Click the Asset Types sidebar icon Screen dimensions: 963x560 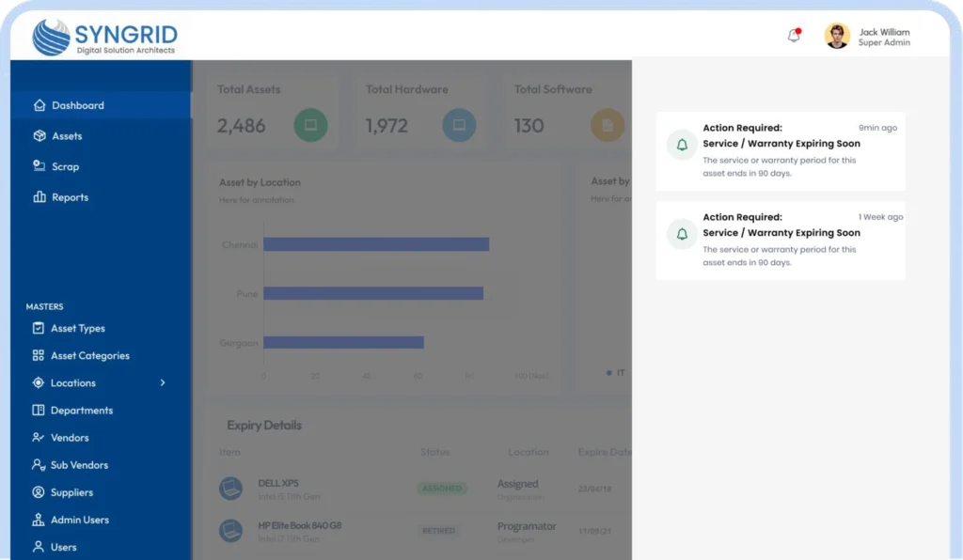pos(38,329)
